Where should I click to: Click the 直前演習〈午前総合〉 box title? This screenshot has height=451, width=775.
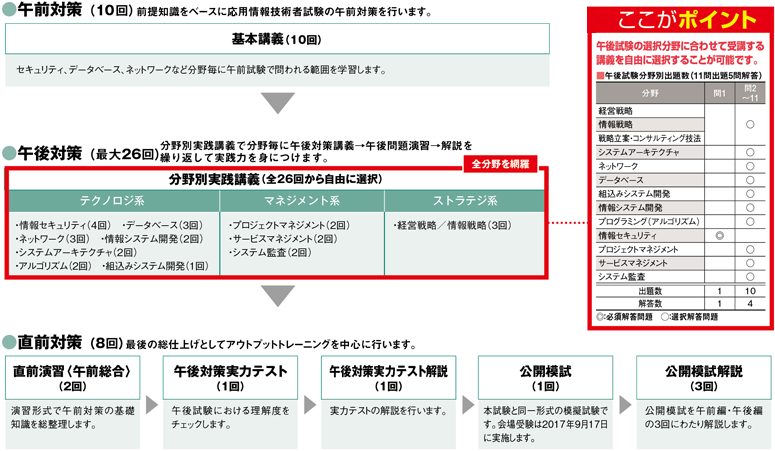72,377
